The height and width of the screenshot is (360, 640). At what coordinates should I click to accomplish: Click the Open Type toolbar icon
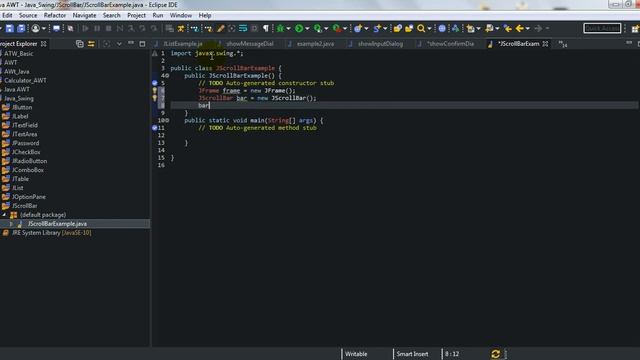(x=398, y=28)
